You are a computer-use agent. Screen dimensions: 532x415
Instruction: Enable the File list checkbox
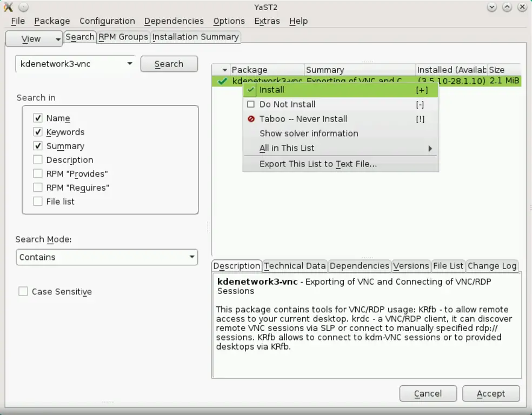click(38, 202)
